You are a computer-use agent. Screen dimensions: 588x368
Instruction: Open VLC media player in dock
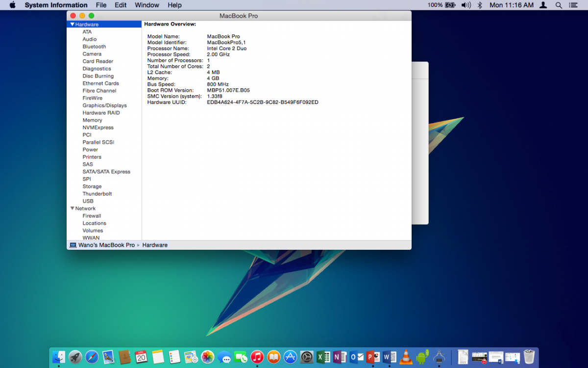pos(406,357)
